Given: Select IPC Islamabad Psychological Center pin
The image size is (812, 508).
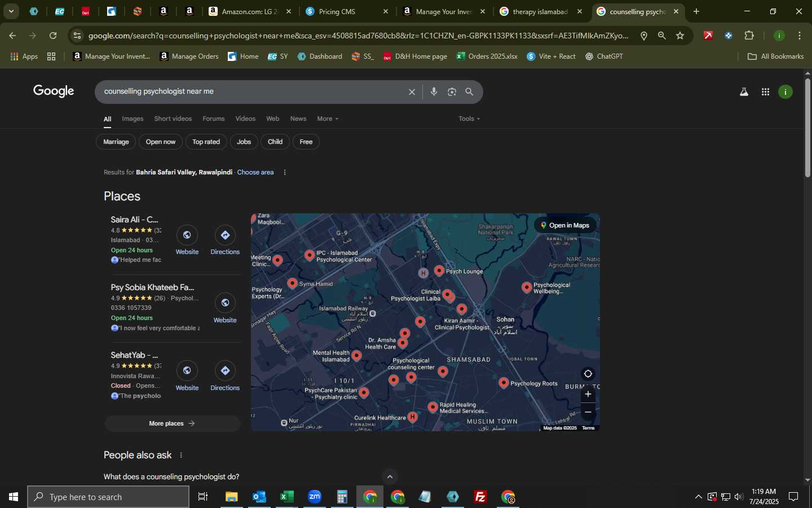Looking at the screenshot, I should coord(310,255).
